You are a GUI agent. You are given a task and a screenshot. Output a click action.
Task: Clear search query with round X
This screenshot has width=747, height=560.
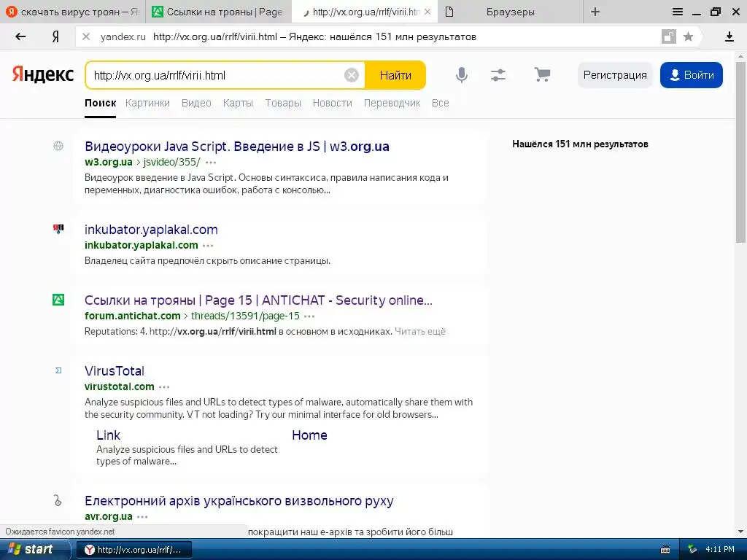(x=351, y=75)
